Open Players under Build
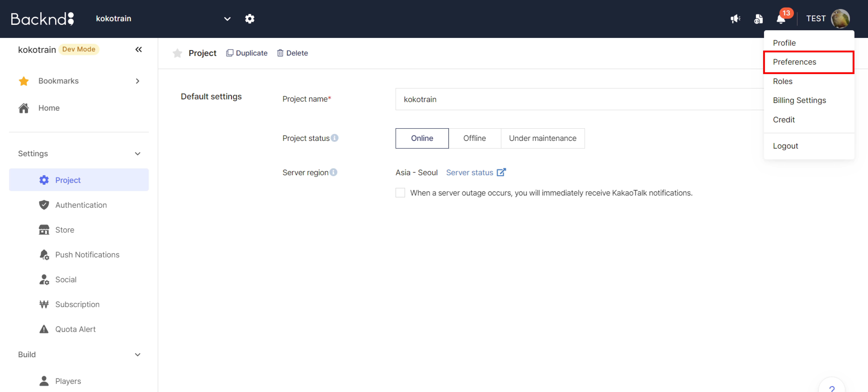868x392 pixels. [x=79, y=381]
